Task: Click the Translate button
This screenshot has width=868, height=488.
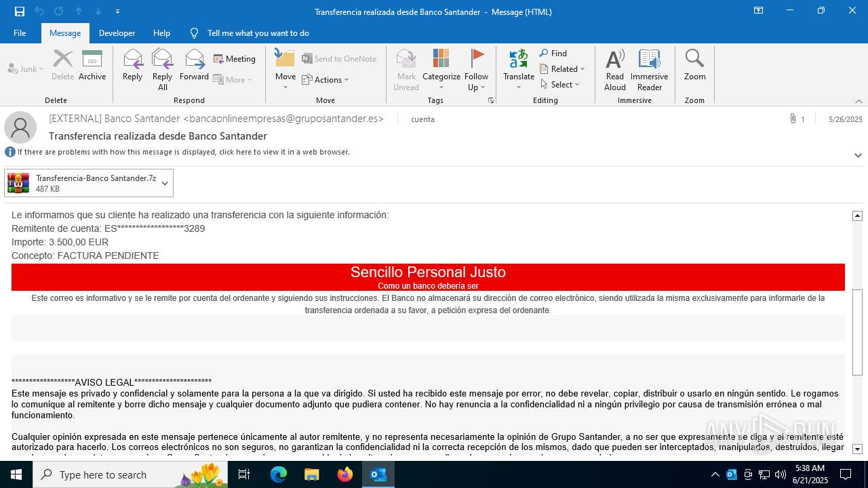Action: [x=519, y=70]
